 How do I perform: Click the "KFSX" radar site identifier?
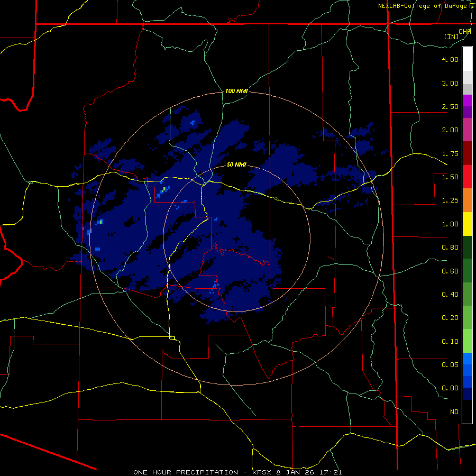(x=262, y=472)
